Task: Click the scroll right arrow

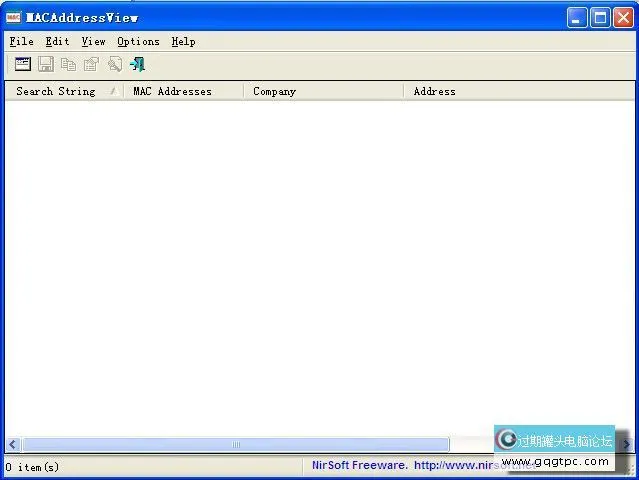Action: pos(626,445)
